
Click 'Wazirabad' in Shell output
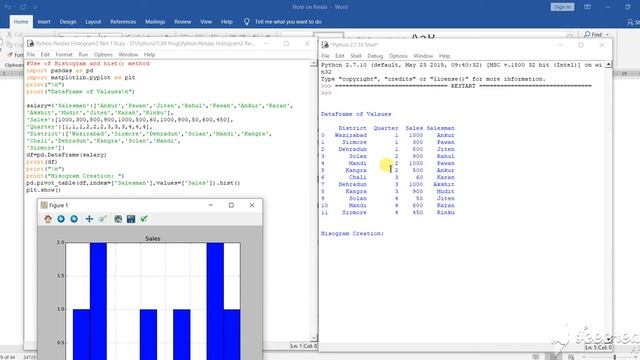pyautogui.click(x=351, y=135)
